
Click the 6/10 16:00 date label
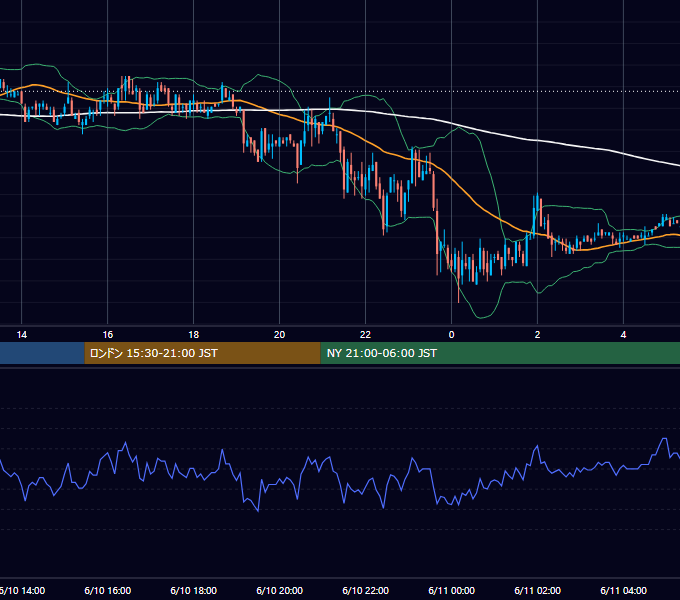pos(108,590)
